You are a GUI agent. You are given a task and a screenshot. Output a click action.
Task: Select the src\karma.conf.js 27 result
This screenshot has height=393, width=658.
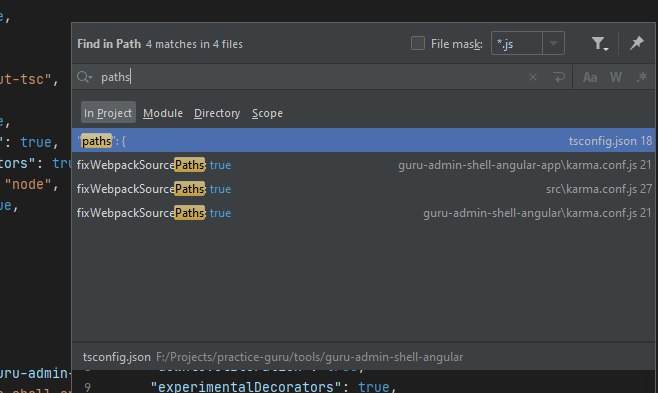363,189
